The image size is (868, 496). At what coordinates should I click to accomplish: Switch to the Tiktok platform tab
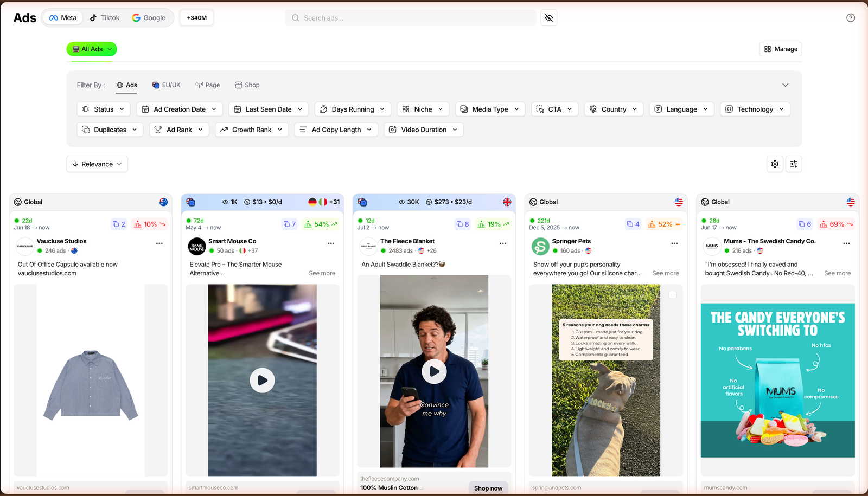point(105,18)
